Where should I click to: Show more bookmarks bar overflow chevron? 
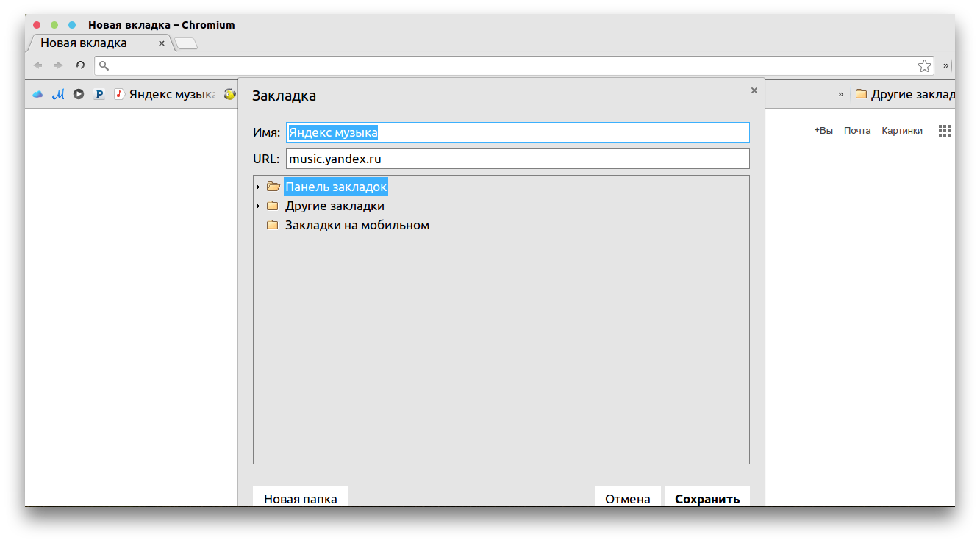(x=841, y=94)
